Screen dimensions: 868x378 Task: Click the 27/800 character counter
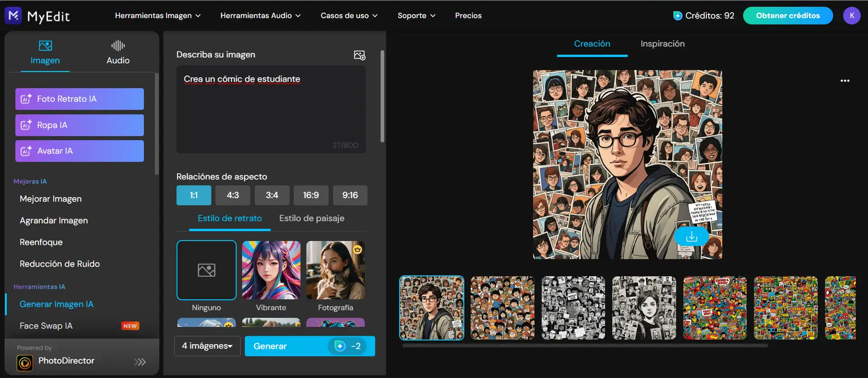tap(345, 145)
